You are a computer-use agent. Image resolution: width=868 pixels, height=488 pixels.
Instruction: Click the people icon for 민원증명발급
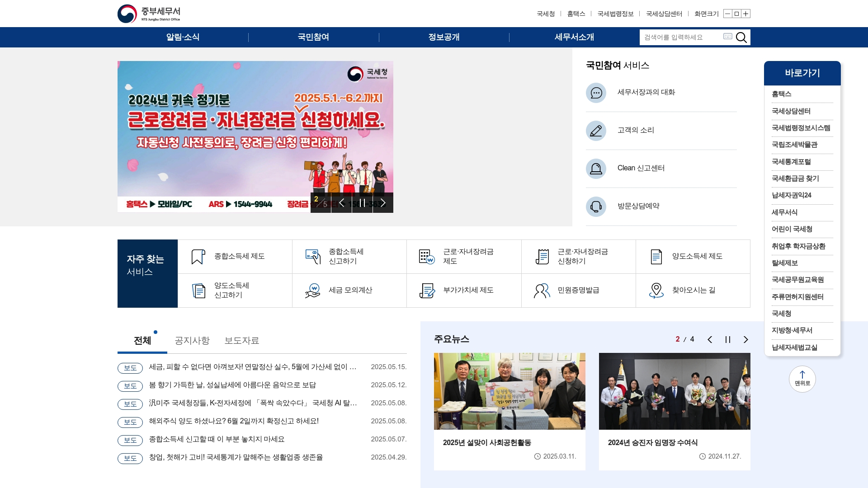tap(542, 291)
